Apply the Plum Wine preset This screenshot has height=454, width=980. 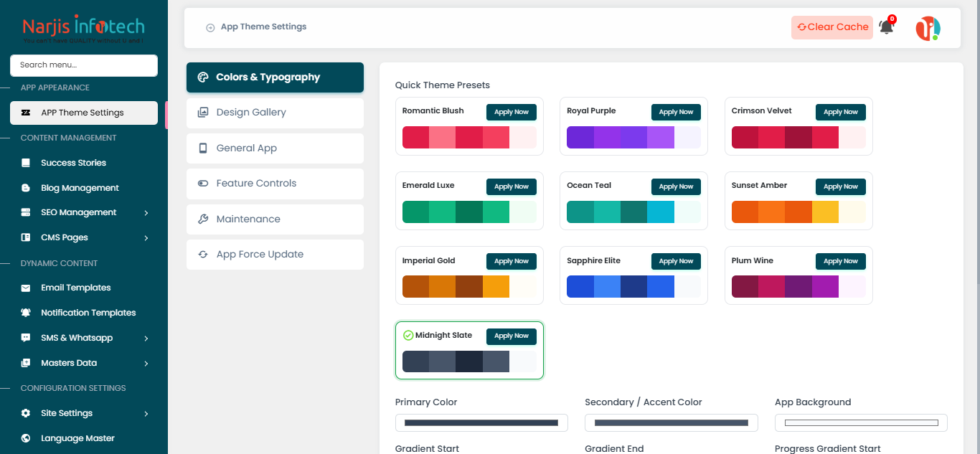click(841, 261)
